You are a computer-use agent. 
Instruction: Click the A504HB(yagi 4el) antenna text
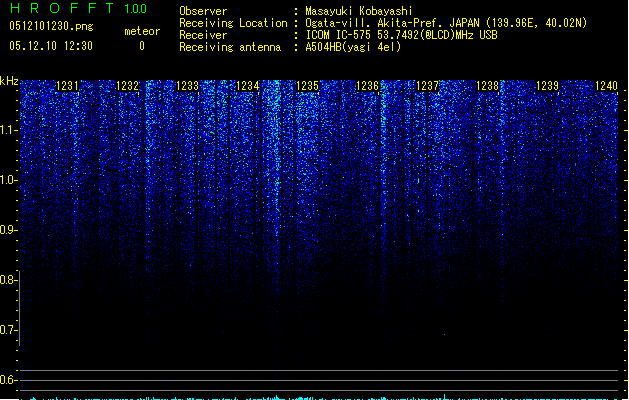(353, 47)
